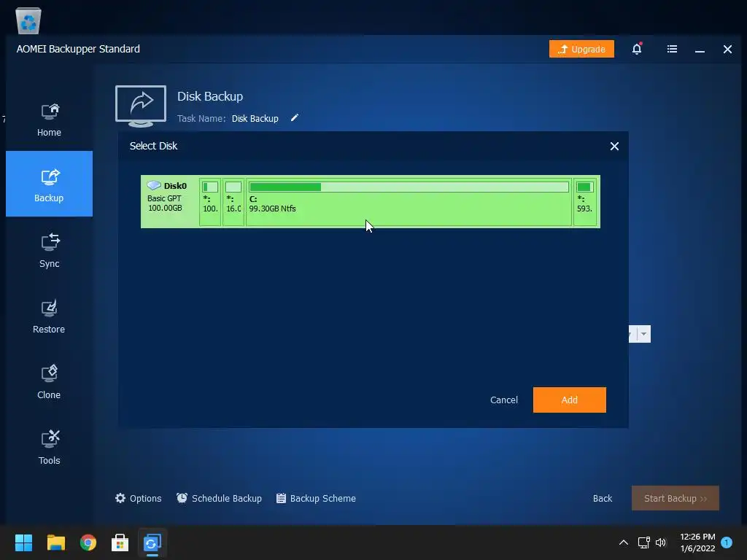747x560 pixels.
Task: Go to the Restore section
Action: pyautogui.click(x=49, y=316)
